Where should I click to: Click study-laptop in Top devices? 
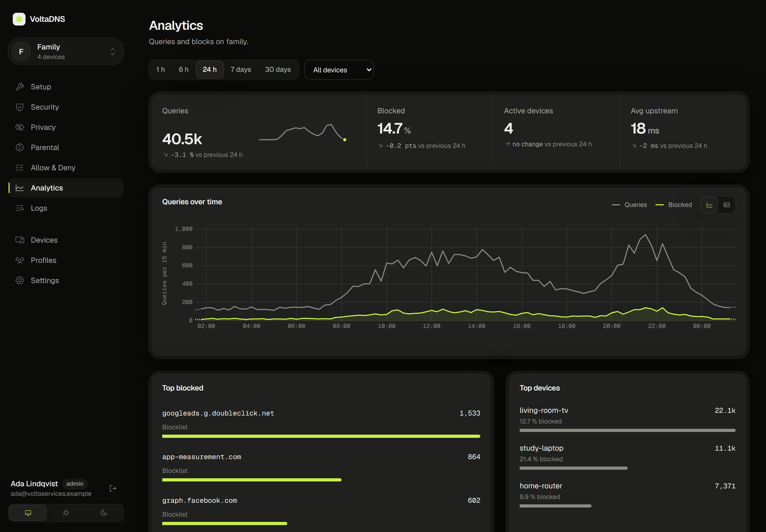click(542, 448)
